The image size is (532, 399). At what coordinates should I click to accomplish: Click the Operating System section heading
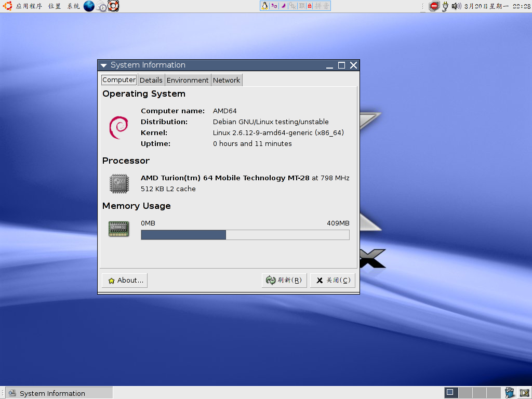tap(144, 94)
